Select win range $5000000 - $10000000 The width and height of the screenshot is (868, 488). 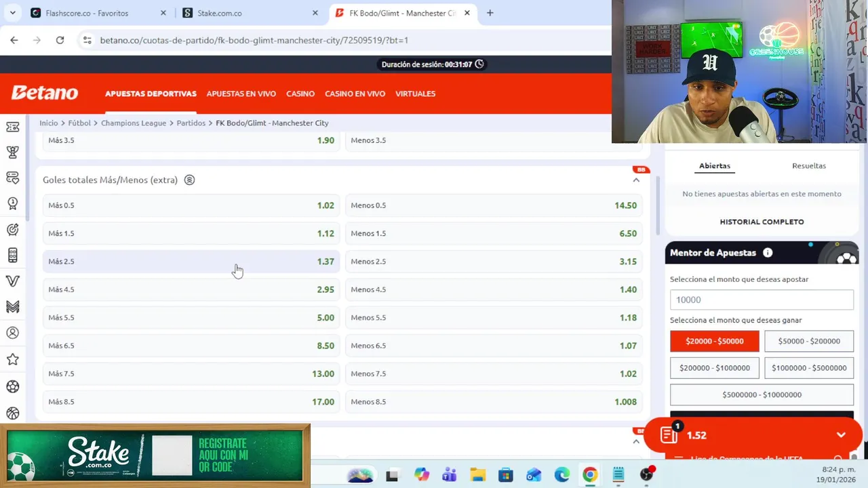coord(762,394)
